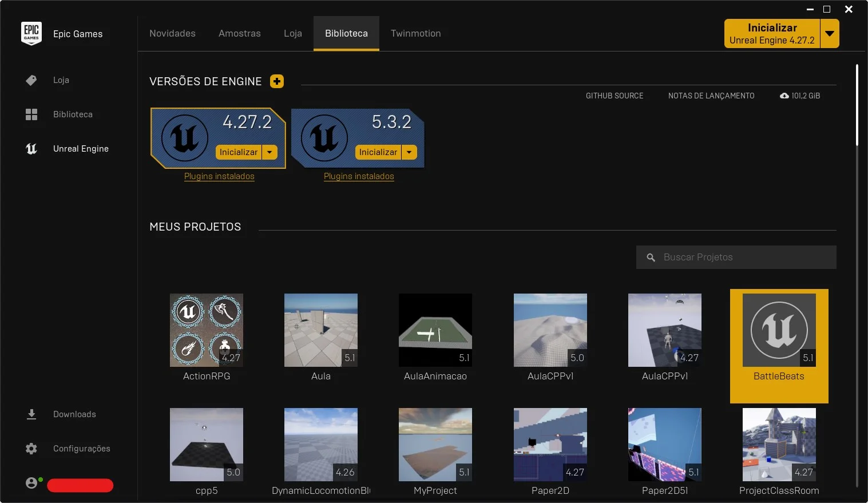Click the MyProject name label

click(435, 490)
